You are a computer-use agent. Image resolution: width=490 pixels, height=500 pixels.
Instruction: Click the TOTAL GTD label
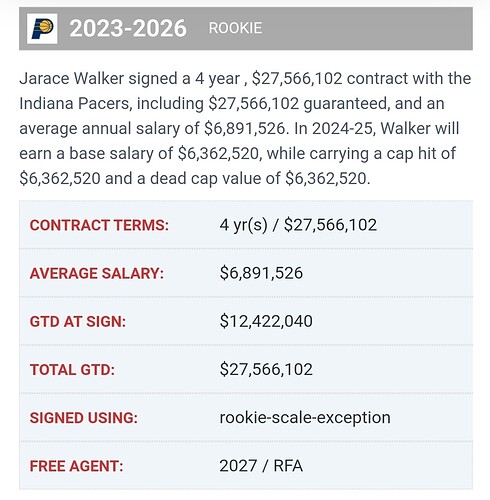[72, 370]
